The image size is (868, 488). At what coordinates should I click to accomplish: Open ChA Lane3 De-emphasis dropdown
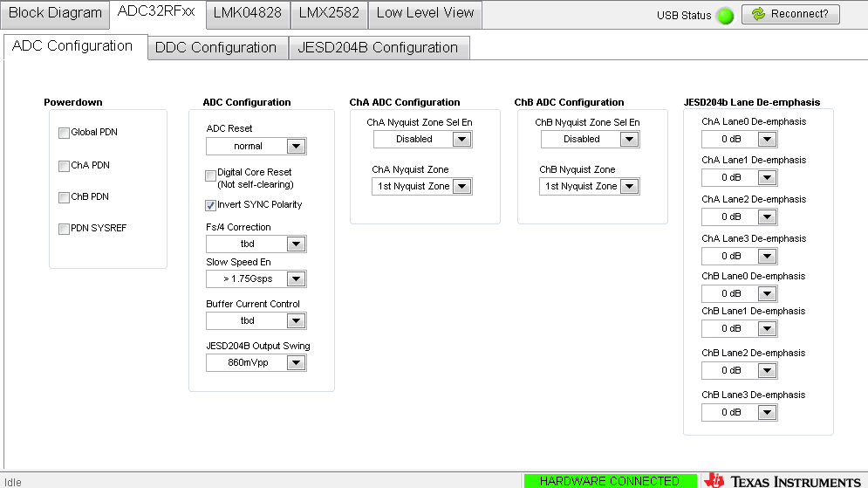click(768, 257)
